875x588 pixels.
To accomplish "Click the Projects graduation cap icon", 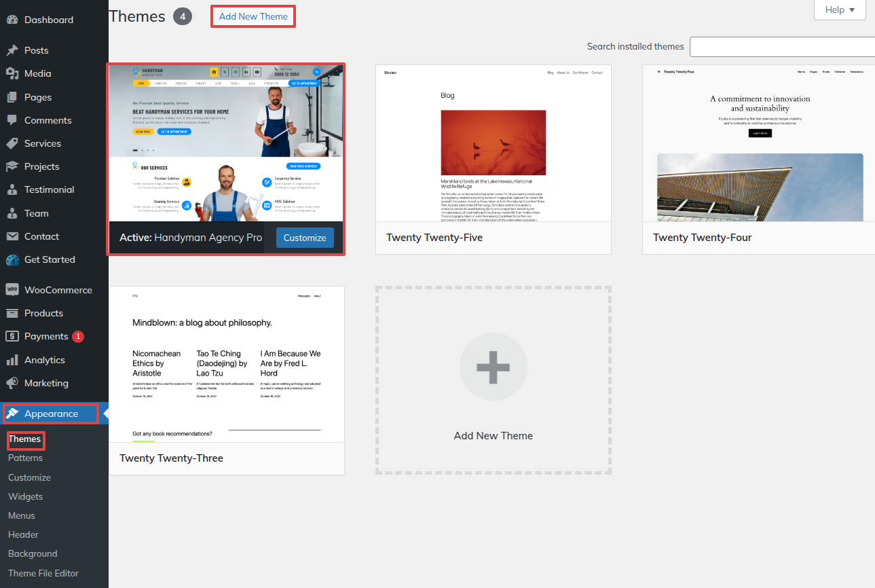I will click(12, 166).
